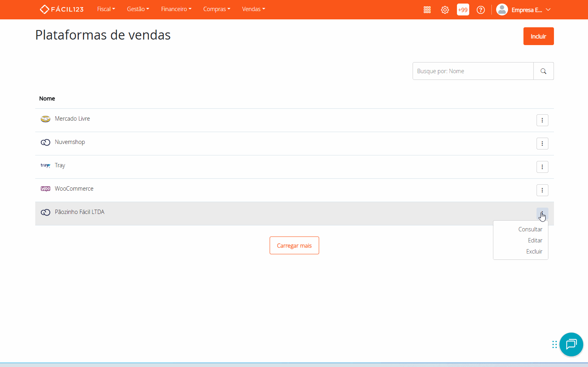The height and width of the screenshot is (367, 588).
Task: Open settings gear icon
Action: click(x=445, y=10)
